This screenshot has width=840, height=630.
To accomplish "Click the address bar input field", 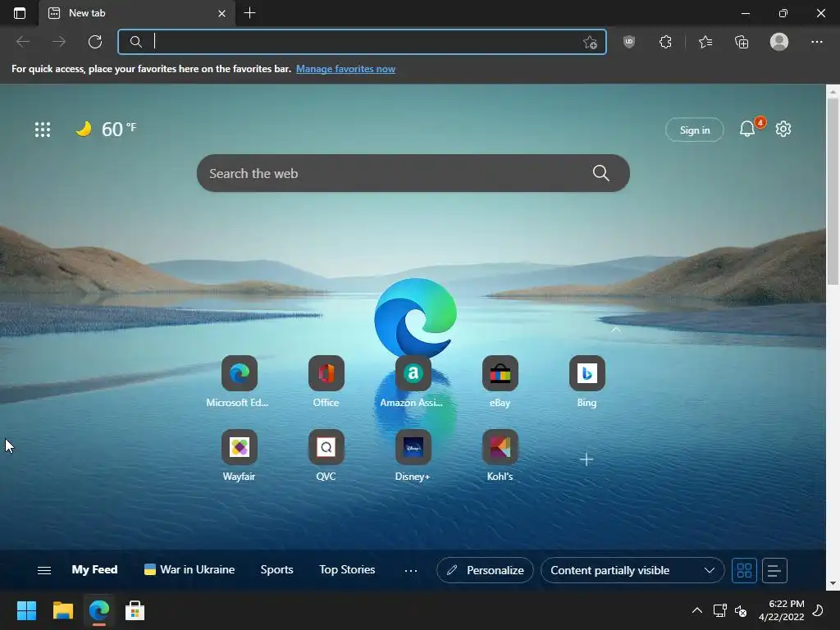I will 362,42.
